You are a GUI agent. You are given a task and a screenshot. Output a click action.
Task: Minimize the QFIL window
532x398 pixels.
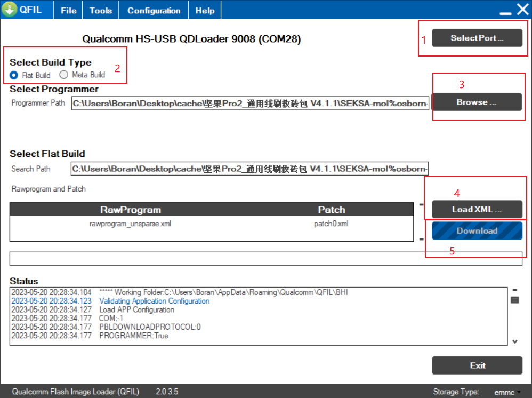505,13
